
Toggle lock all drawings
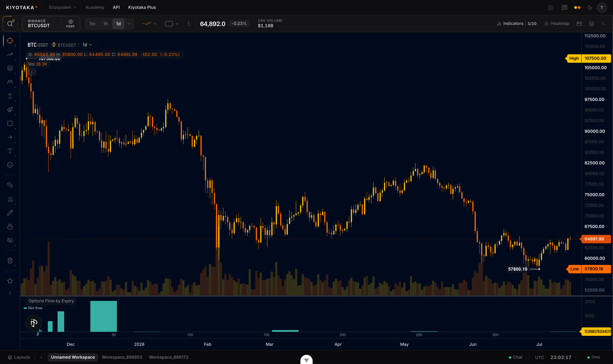(x=10, y=226)
